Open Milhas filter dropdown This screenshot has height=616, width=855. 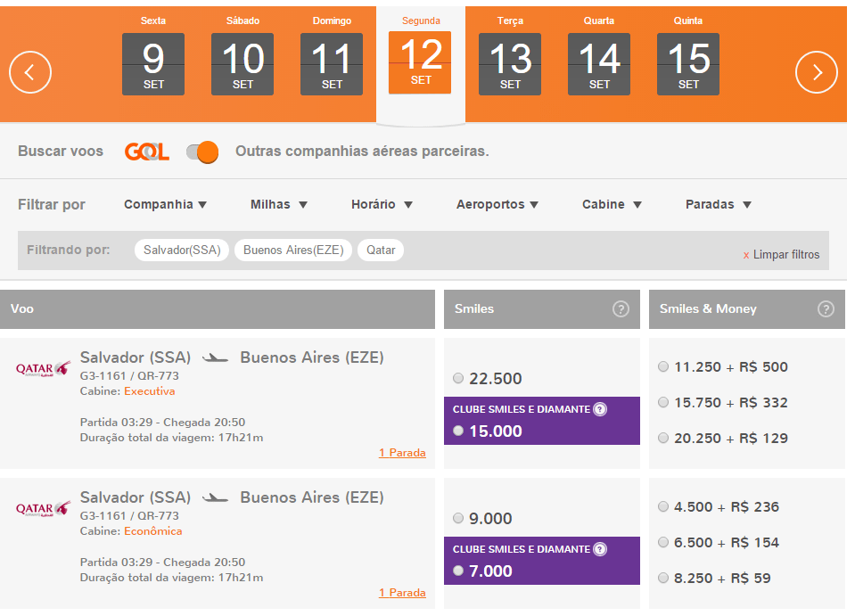point(279,204)
